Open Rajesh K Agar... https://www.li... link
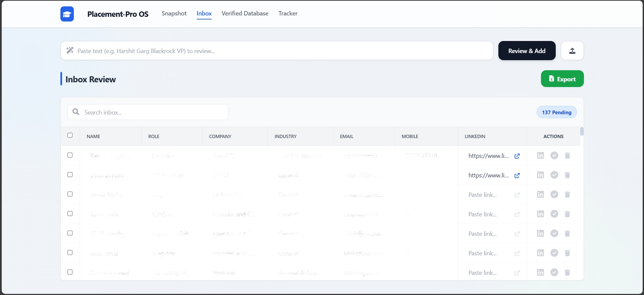Image resolution: width=644 pixels, height=295 pixels. [x=489, y=156]
